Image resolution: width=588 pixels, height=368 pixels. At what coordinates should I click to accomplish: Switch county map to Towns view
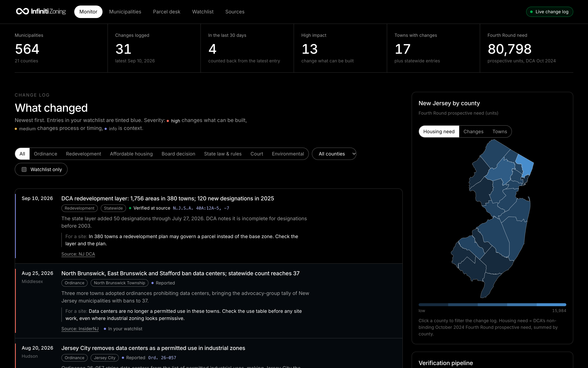pyautogui.click(x=500, y=131)
